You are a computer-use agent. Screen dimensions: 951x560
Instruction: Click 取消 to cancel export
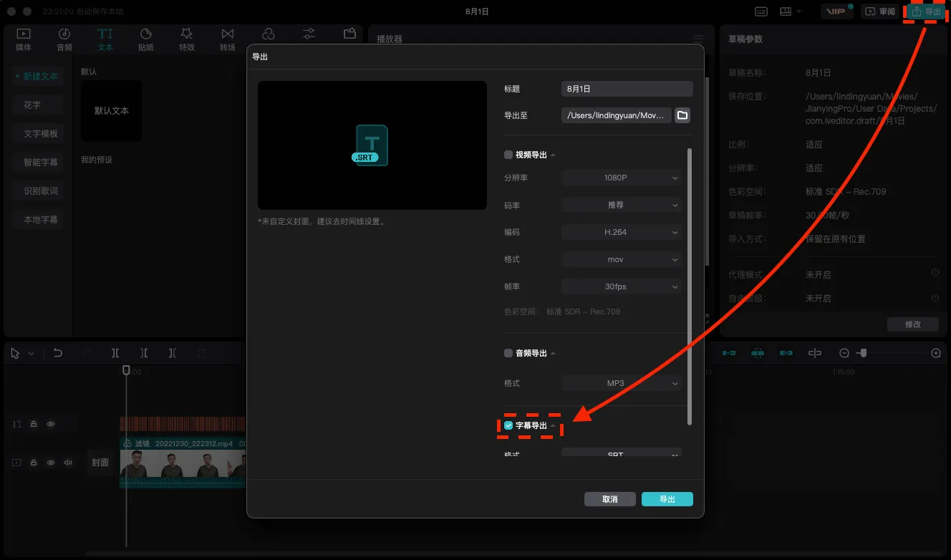(610, 499)
